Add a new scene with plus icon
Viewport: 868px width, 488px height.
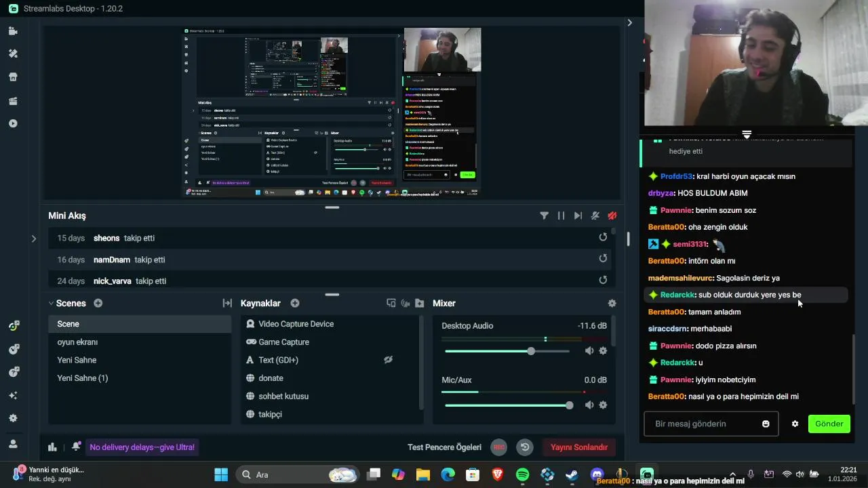coord(98,303)
